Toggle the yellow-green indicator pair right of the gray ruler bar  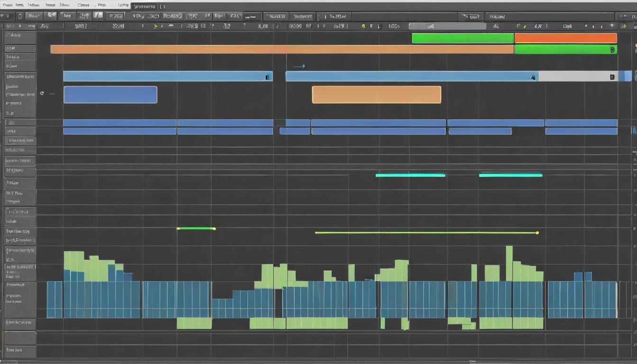click(x=521, y=27)
